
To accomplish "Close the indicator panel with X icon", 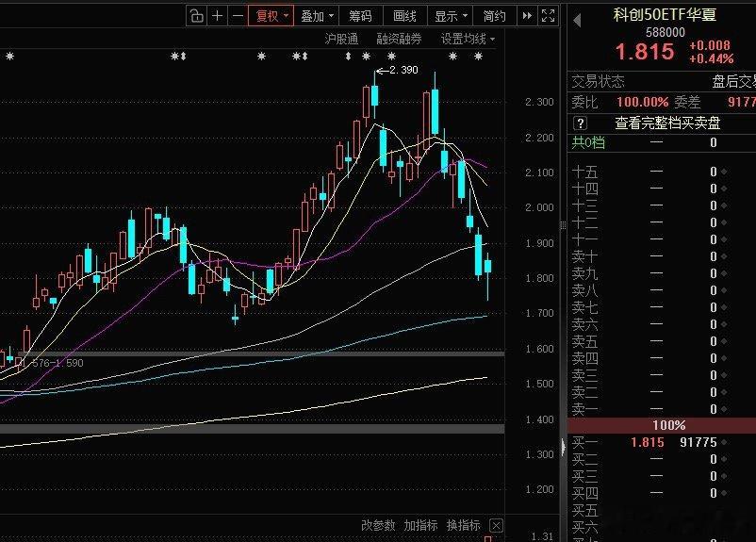I will click(496, 525).
